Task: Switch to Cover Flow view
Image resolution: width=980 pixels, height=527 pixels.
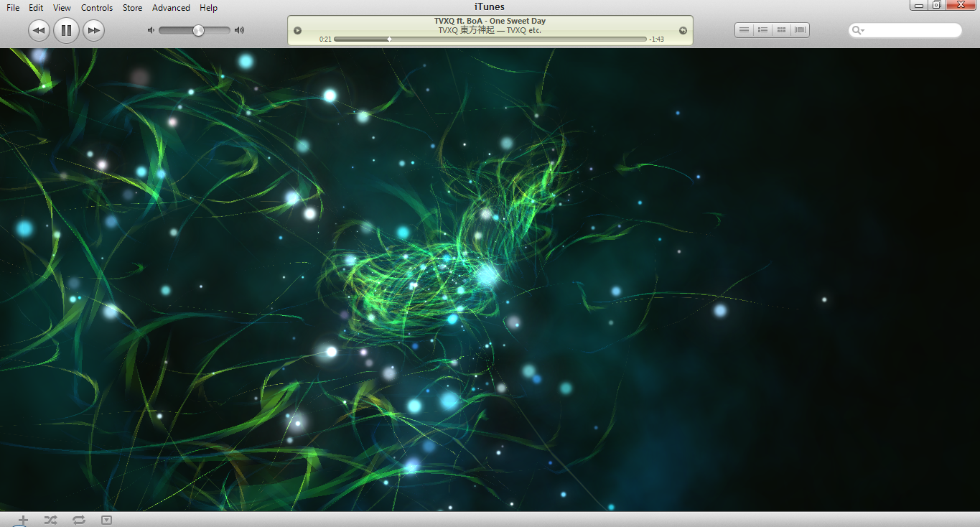Action: click(x=799, y=29)
